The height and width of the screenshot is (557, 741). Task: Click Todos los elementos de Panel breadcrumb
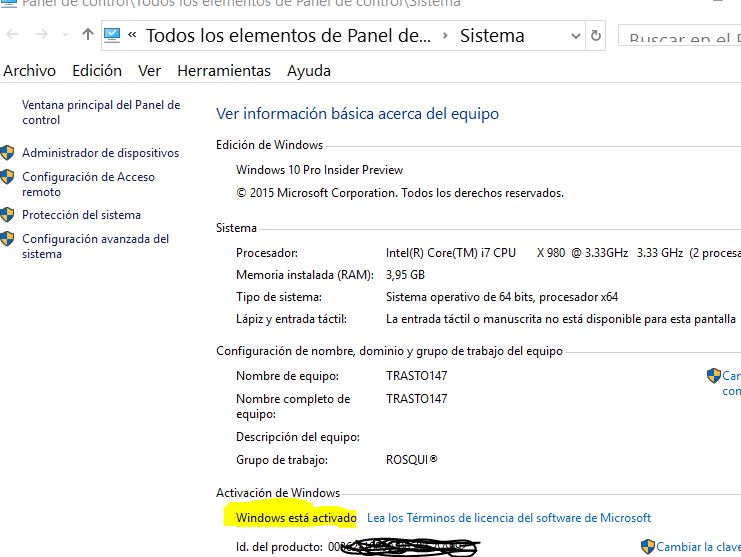[288, 35]
